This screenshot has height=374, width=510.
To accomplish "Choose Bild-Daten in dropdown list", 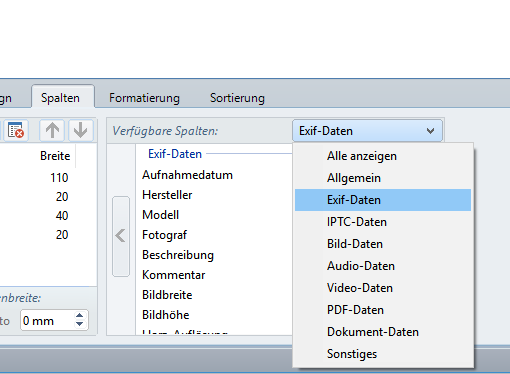I will [383, 244].
